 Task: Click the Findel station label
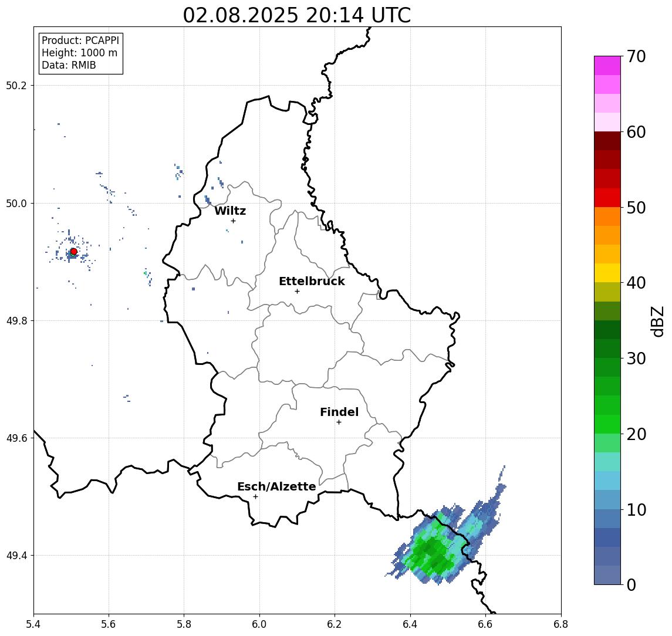339,412
